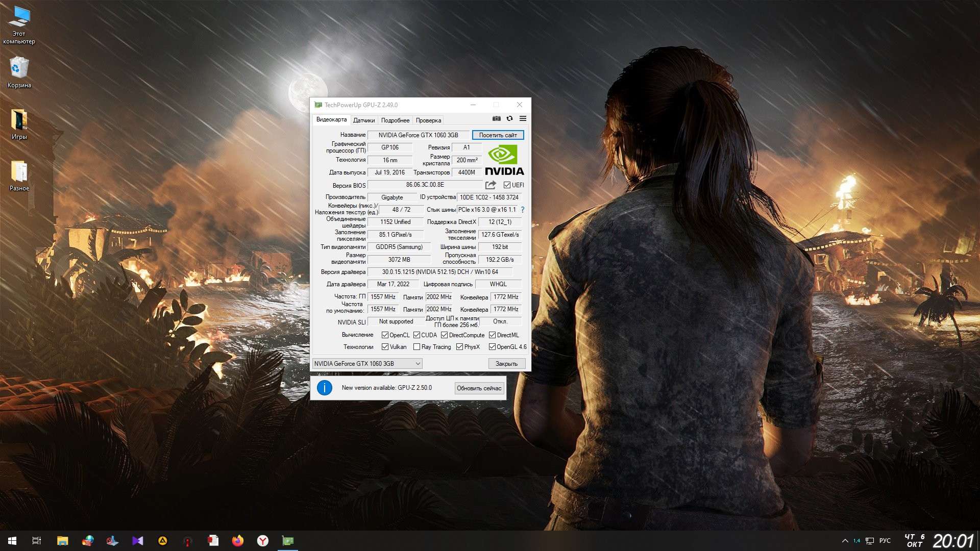Viewport: 980px width, 551px height.
Task: Click the 'GDDR5 (Samsung)' memory type value
Action: coord(399,247)
